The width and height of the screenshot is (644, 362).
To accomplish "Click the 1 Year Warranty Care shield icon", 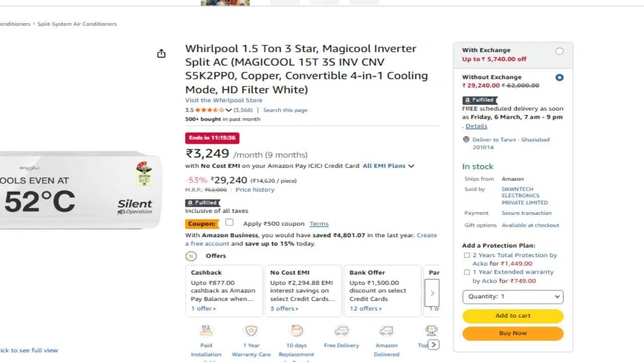I will click(251, 330).
